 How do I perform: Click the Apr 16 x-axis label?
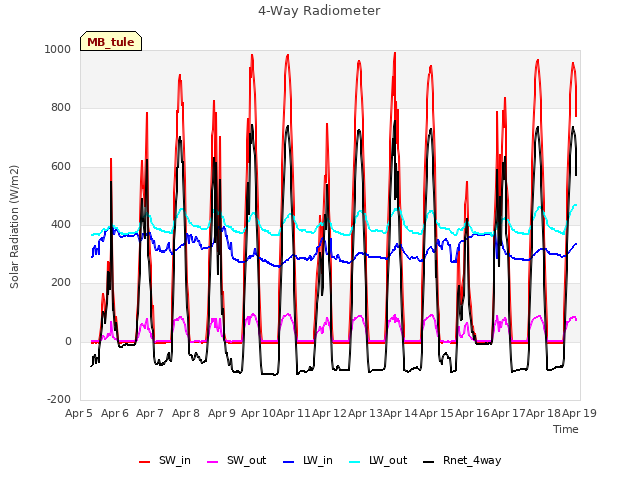pyautogui.click(x=472, y=413)
